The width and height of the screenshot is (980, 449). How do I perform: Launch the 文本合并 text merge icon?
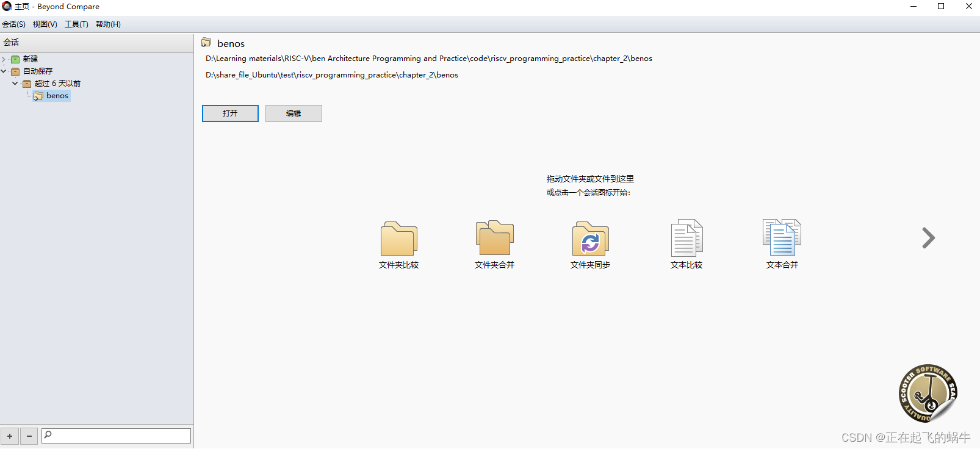(782, 237)
